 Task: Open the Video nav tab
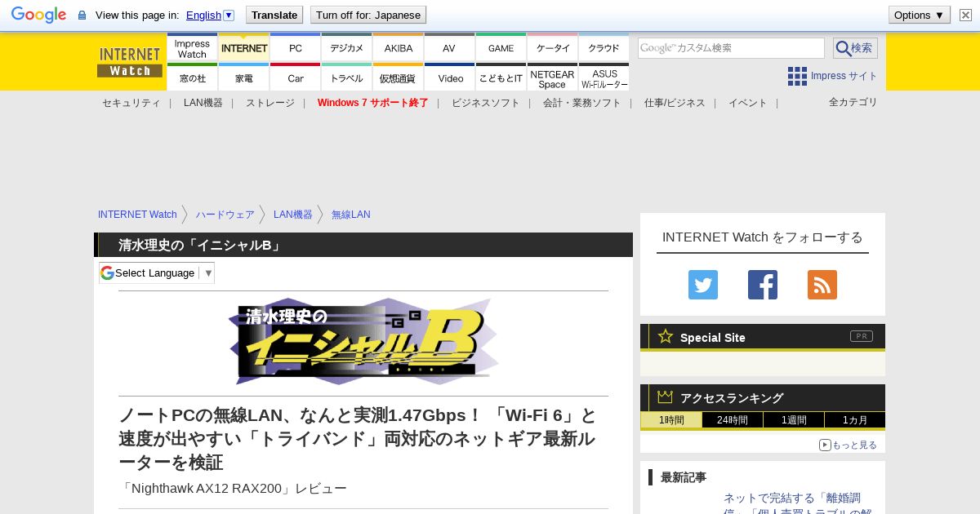(450, 78)
